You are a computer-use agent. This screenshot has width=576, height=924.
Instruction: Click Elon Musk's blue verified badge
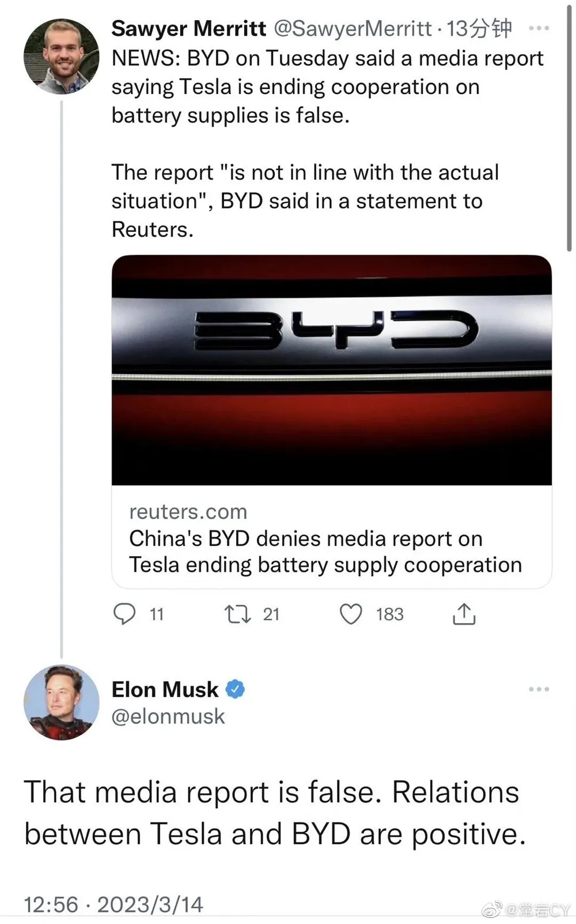pyautogui.click(x=235, y=689)
